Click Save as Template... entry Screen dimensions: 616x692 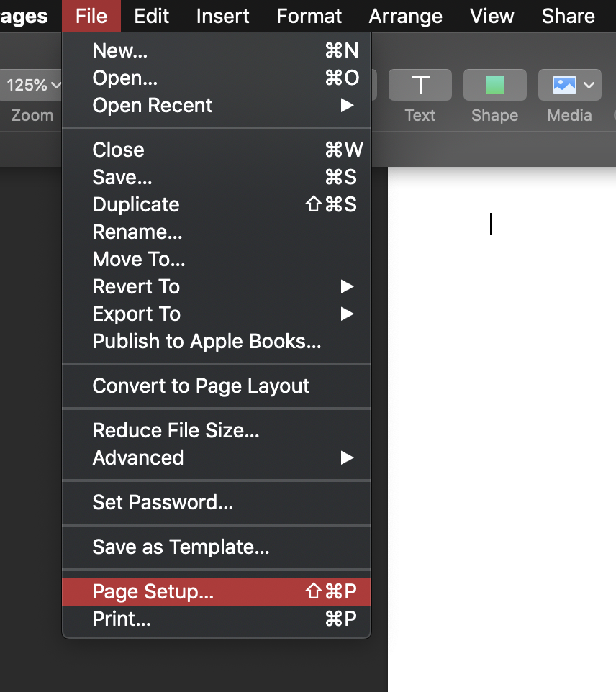click(x=181, y=547)
